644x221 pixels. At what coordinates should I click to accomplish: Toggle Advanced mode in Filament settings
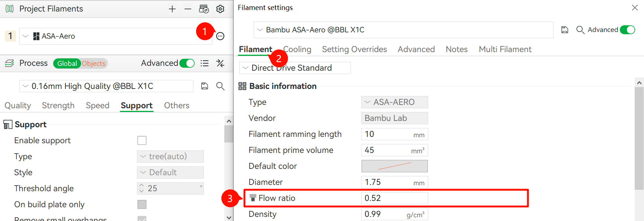(627, 30)
